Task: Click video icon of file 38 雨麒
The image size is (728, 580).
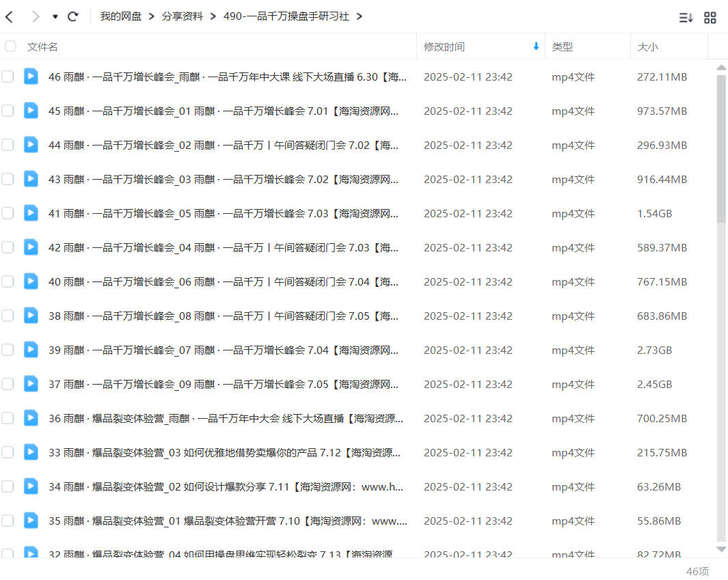Action: [x=31, y=316]
